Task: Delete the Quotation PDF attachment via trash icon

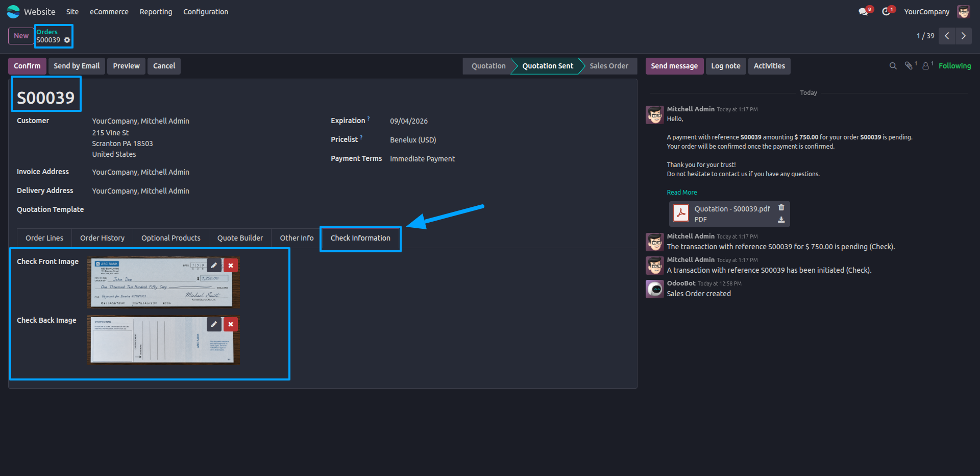Action: (x=781, y=208)
